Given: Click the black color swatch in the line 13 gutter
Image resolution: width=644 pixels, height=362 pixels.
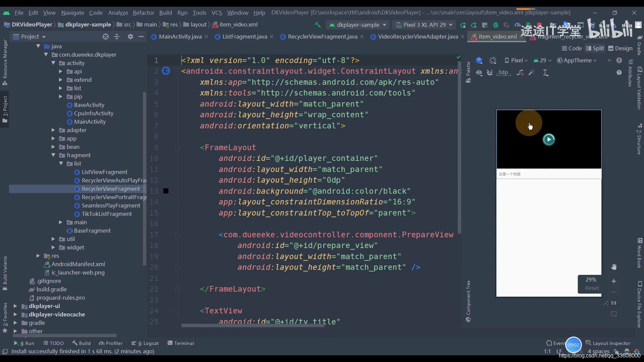Looking at the screenshot, I should pyautogui.click(x=166, y=191).
